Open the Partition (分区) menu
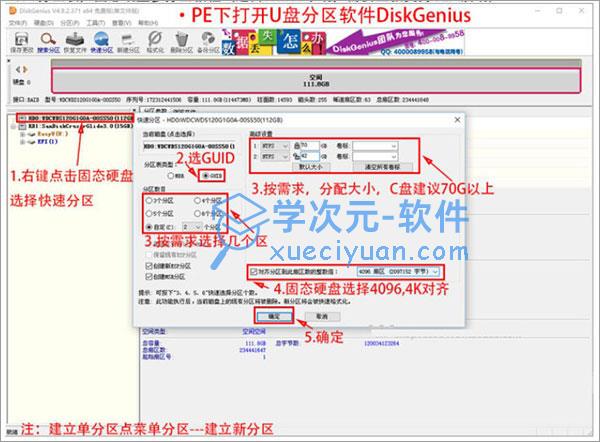 tap(70, 23)
